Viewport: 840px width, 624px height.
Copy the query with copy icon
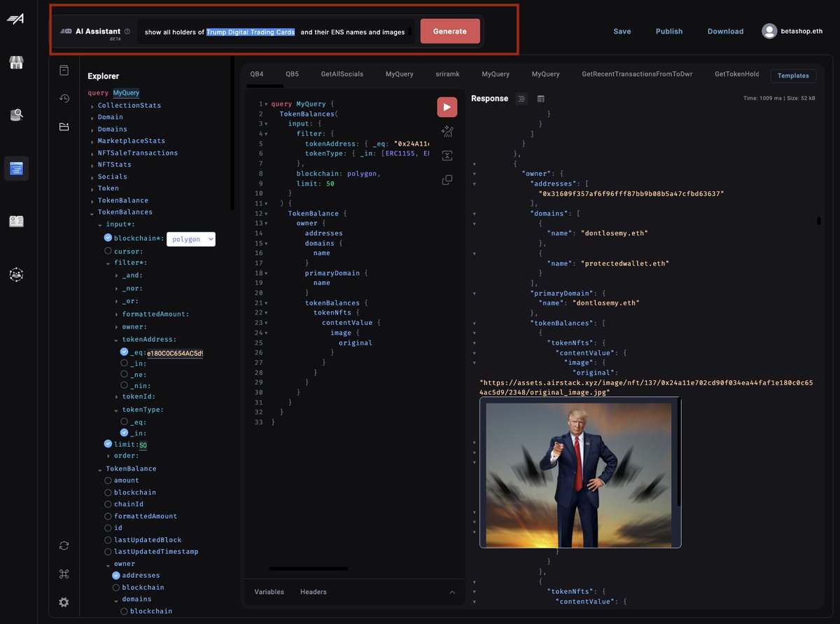click(447, 180)
